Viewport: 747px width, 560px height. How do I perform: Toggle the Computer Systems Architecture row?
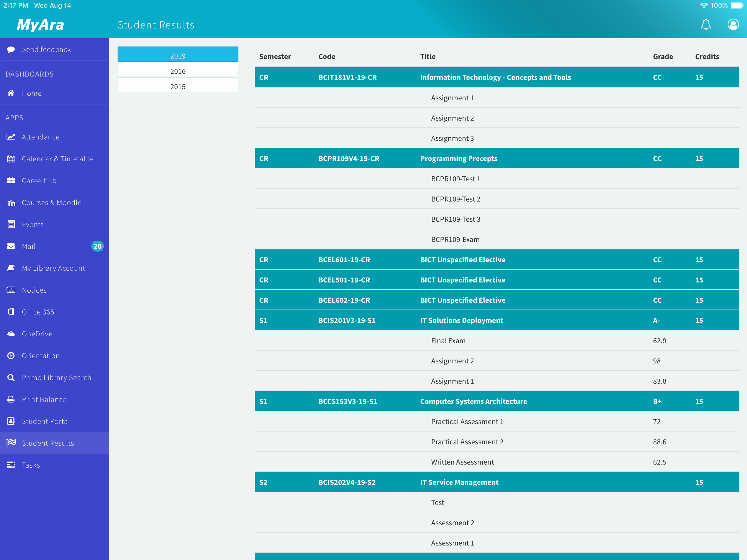coord(497,401)
